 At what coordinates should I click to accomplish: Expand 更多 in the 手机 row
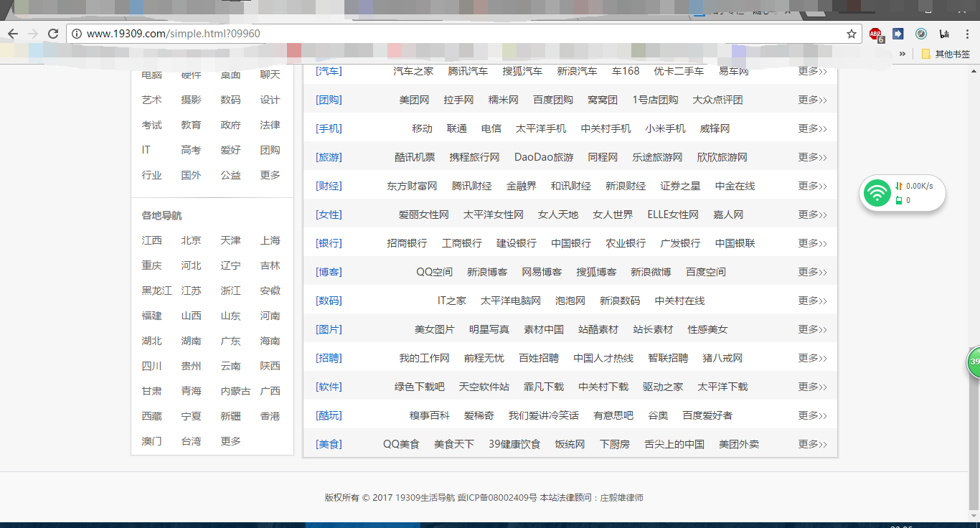pyautogui.click(x=813, y=128)
